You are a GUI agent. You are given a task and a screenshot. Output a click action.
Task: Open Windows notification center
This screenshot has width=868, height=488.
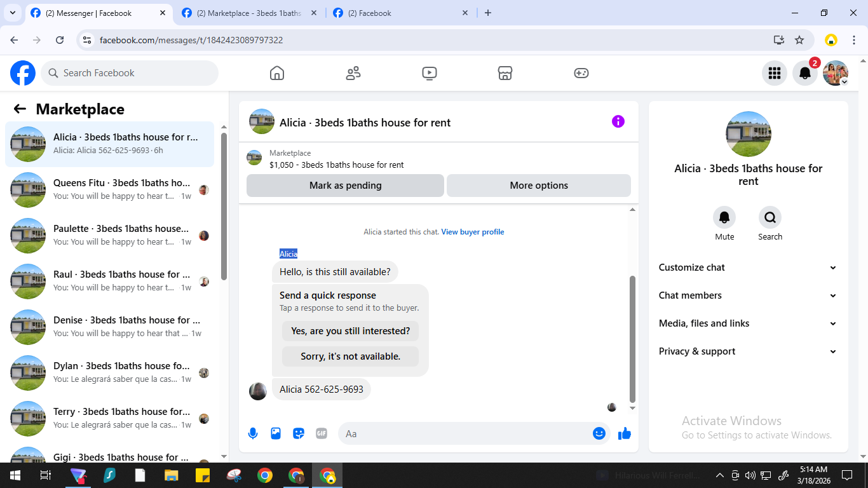tap(847, 475)
